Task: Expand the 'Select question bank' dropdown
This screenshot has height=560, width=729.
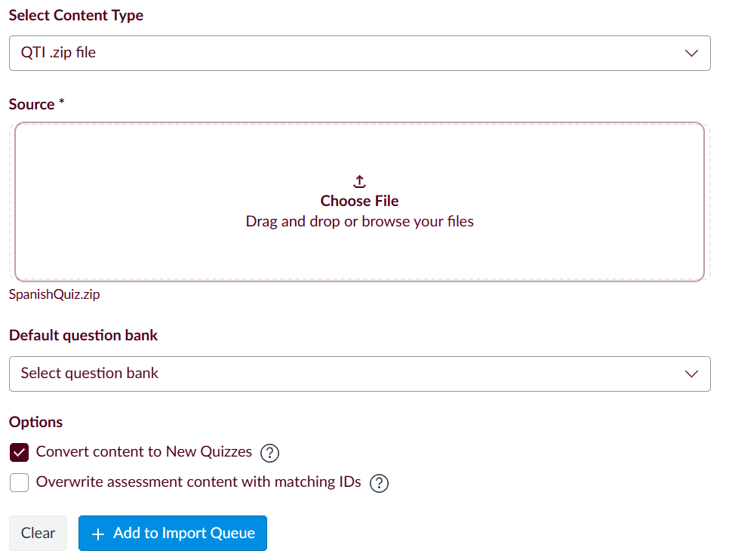Action: click(x=359, y=374)
